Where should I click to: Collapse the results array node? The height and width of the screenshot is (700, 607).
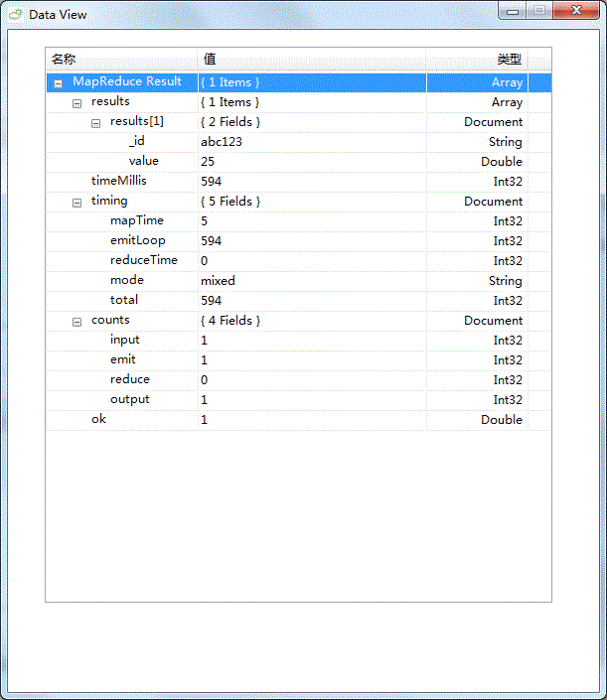point(76,103)
